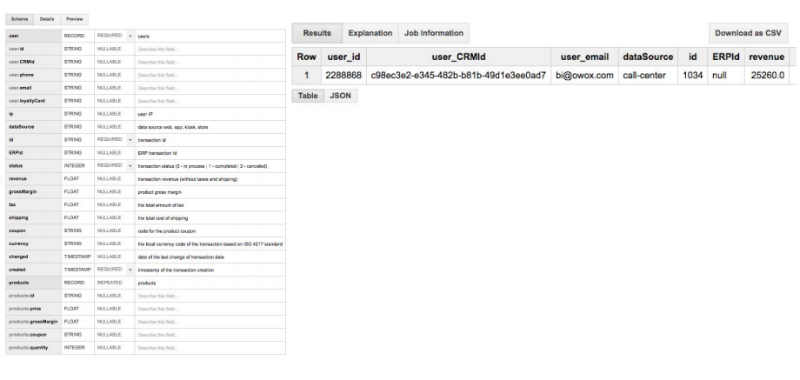This screenshot has width=800, height=380.
Task: Click the TIMESTAMP type of changed row
Action: [x=77, y=257]
